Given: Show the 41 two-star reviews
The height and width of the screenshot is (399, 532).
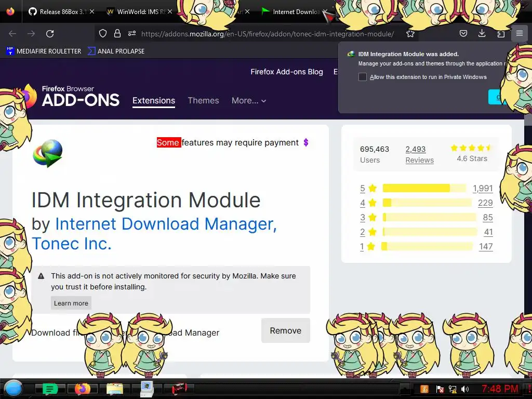Looking at the screenshot, I should (x=488, y=232).
